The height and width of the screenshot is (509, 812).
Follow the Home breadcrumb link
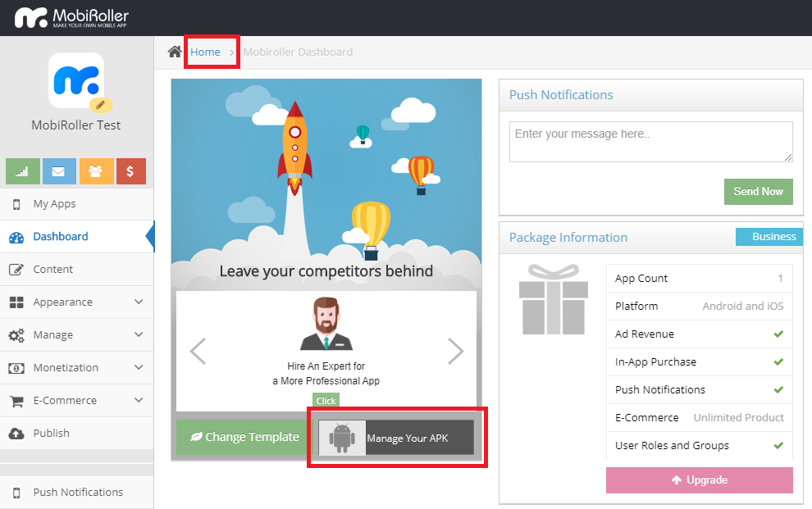tap(205, 52)
